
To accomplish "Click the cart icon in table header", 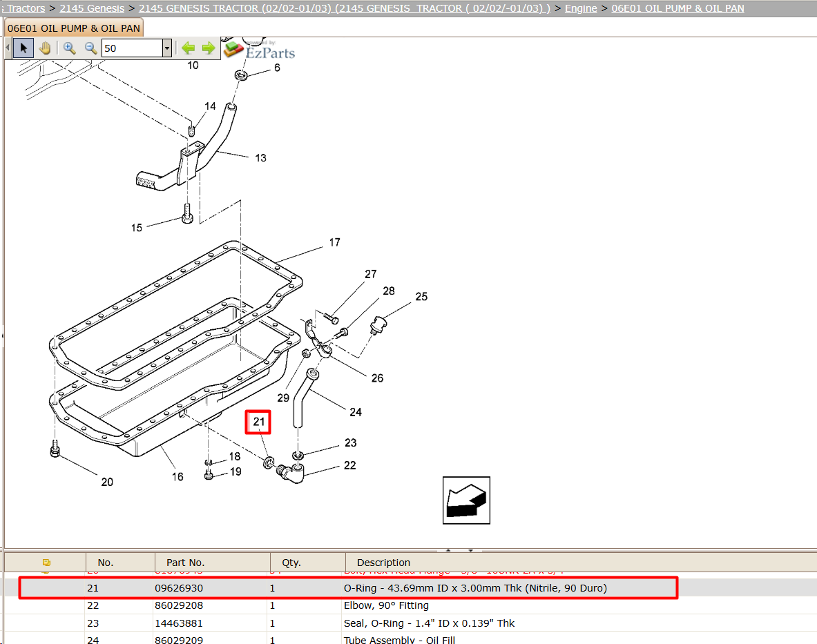I will click(x=46, y=563).
